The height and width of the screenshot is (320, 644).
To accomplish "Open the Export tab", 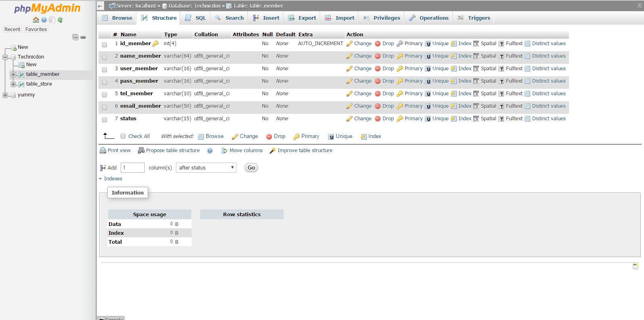I will (x=302, y=18).
